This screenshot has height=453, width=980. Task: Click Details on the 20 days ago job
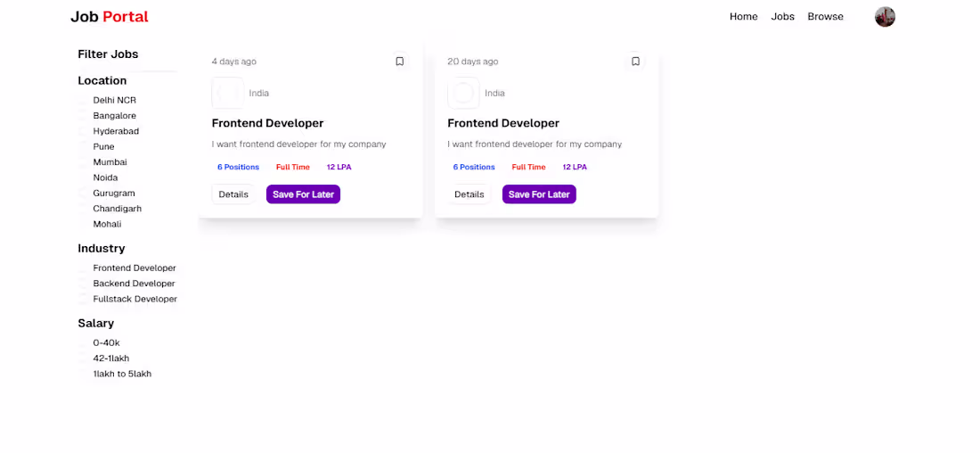(x=470, y=194)
